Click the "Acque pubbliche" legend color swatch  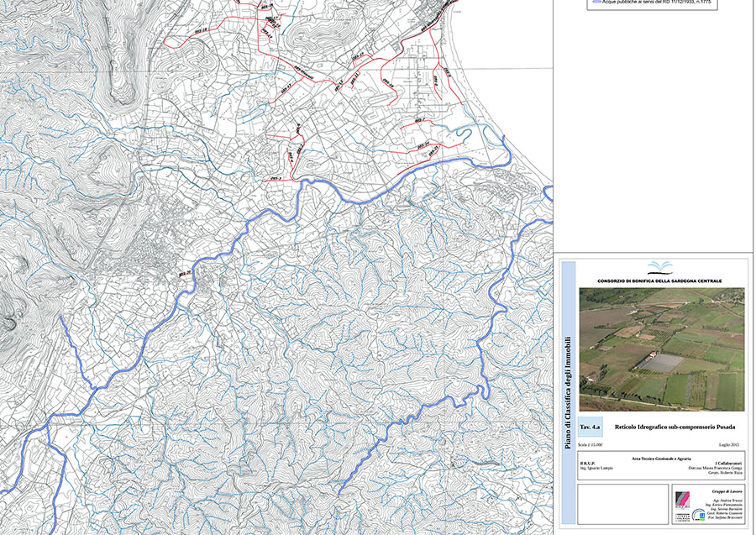[596, 3]
